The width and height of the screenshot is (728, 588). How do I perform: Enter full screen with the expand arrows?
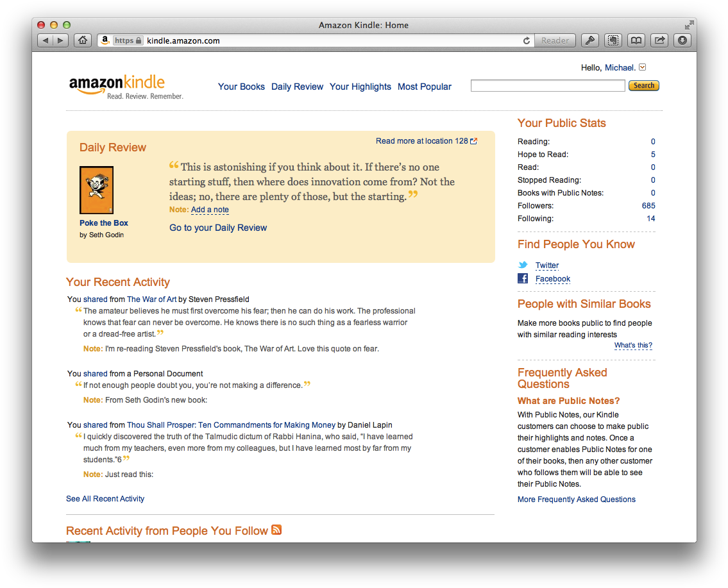click(689, 25)
